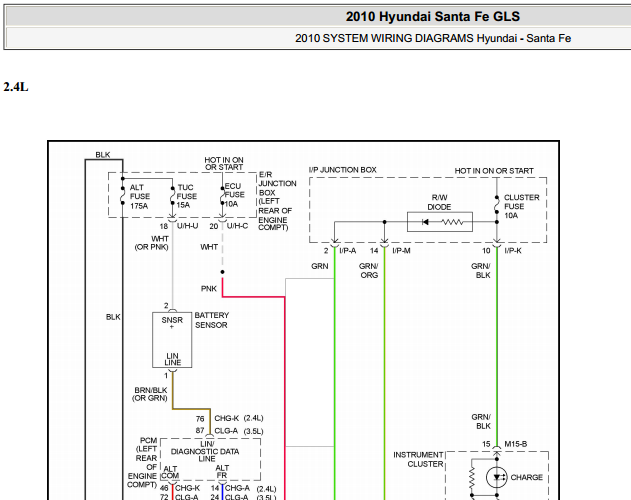Click the 'CHG-K (2.4L)' pin 76 label

click(239, 418)
